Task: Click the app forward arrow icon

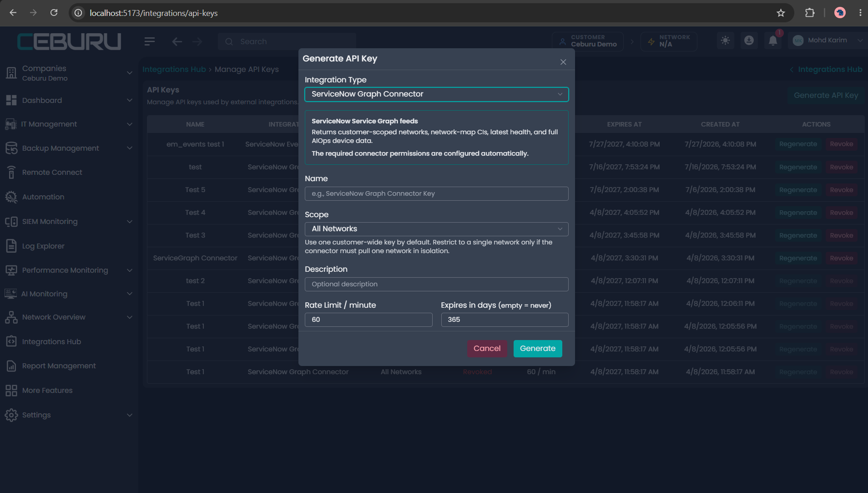Action: click(x=197, y=41)
